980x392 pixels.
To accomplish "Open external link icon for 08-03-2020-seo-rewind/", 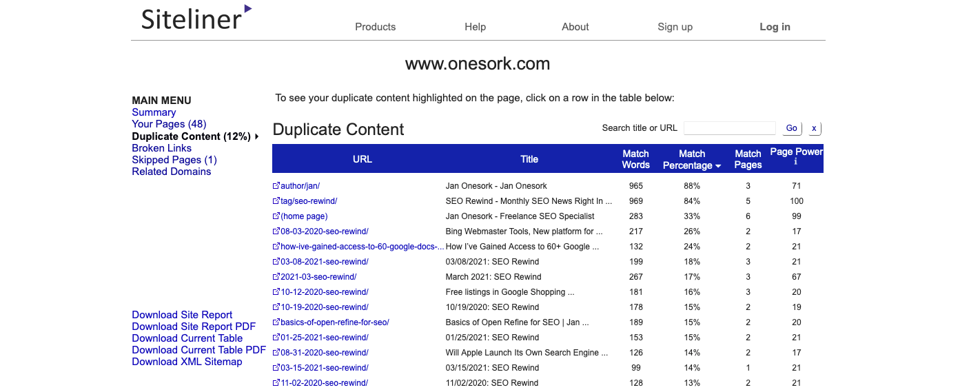I will [276, 231].
